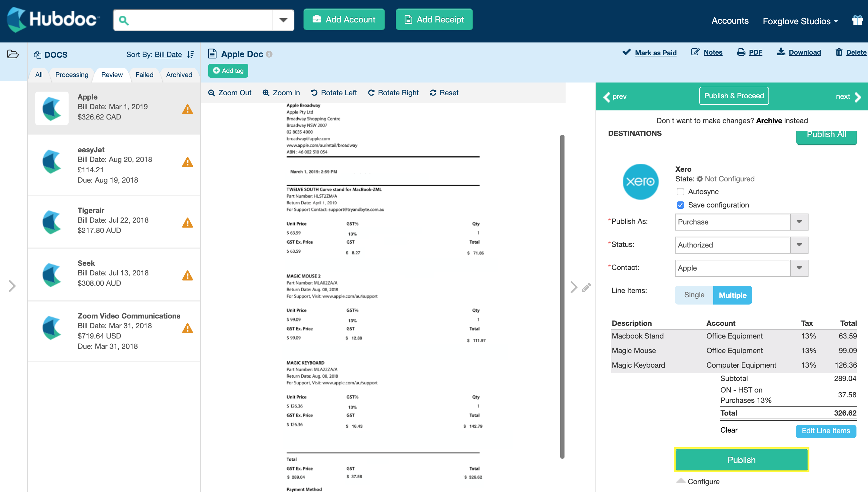The image size is (868, 492).
Task: Zoom In the document
Action: point(281,93)
